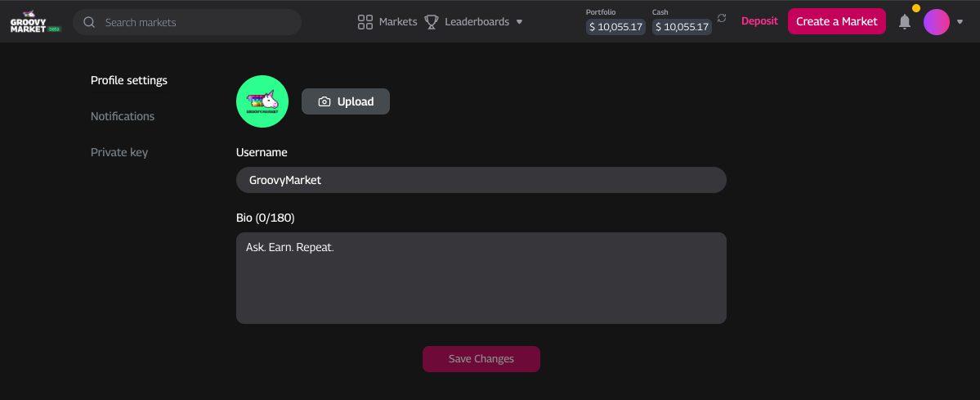
Task: Click the Username input field
Action: point(481,180)
